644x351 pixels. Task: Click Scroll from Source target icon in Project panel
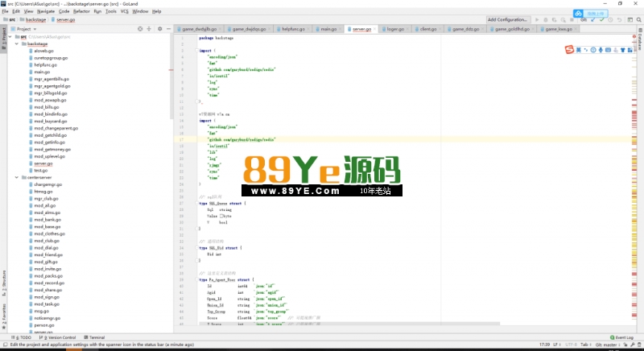[140, 29]
